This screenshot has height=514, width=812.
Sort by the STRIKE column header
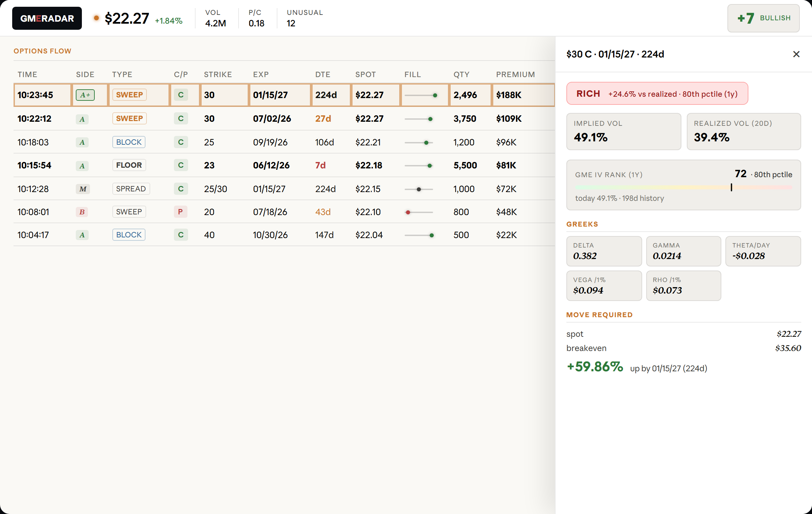click(218, 74)
